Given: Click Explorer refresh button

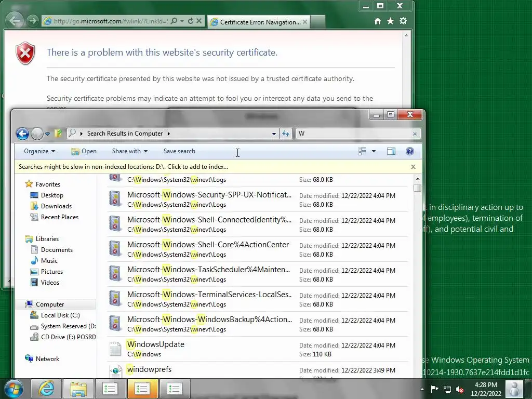Looking at the screenshot, I should click(286, 134).
